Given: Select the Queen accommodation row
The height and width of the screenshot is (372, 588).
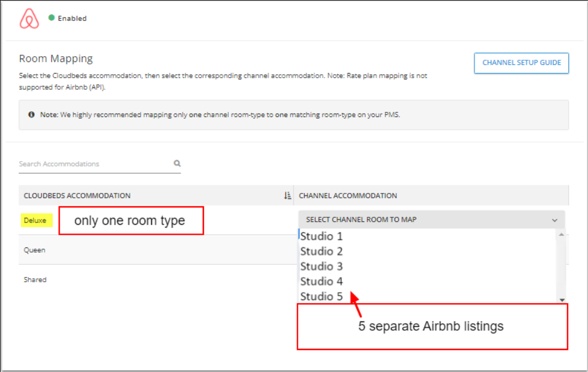Looking at the screenshot, I should tap(35, 250).
